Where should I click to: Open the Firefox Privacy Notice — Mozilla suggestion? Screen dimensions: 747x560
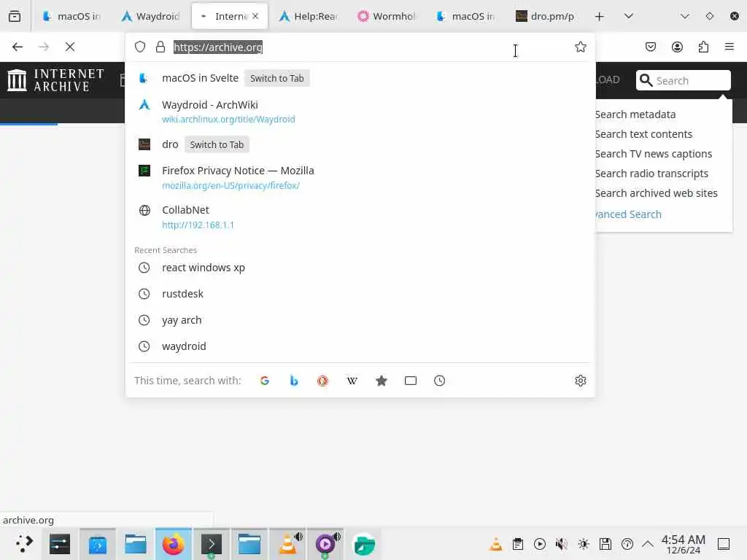(x=360, y=178)
